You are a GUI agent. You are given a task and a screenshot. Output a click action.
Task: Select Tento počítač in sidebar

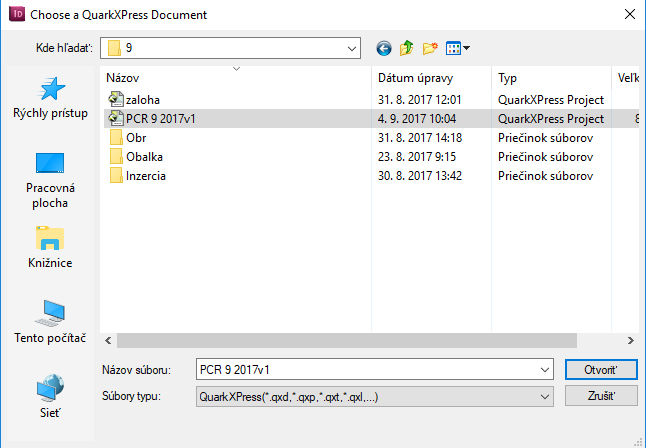pyautogui.click(x=50, y=323)
